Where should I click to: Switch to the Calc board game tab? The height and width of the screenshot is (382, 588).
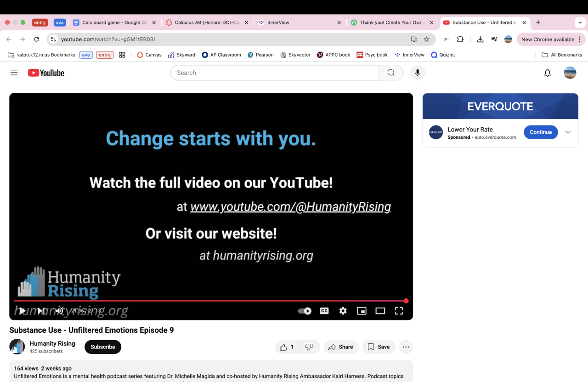(114, 23)
